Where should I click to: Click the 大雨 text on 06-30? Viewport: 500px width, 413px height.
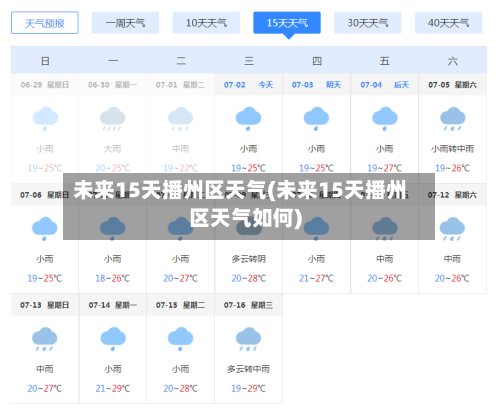coord(113,149)
